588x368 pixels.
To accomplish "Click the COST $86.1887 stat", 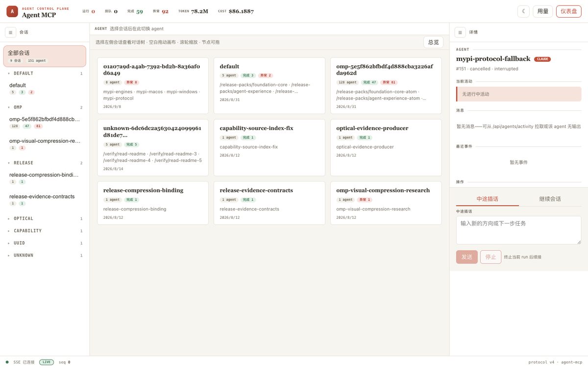I will pos(236,11).
